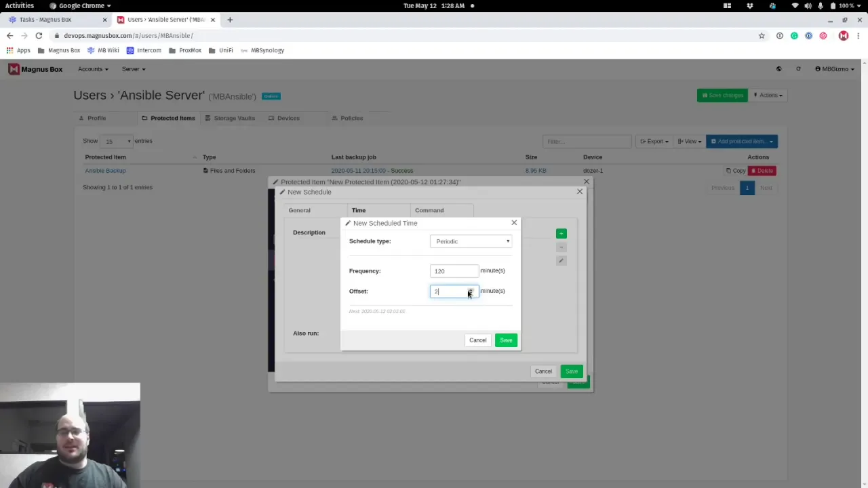Click the globe icon in navbar
The height and width of the screenshot is (488, 868).
(x=778, y=69)
